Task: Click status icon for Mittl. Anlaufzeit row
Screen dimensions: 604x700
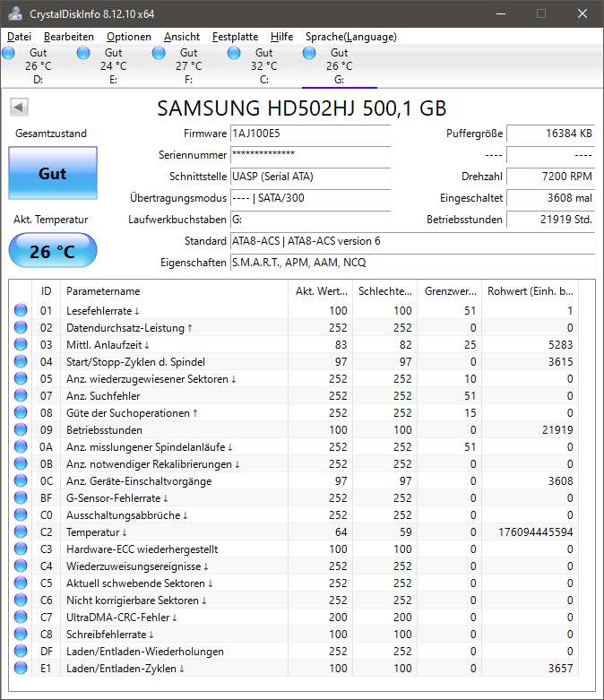Action: pyautogui.click(x=21, y=344)
